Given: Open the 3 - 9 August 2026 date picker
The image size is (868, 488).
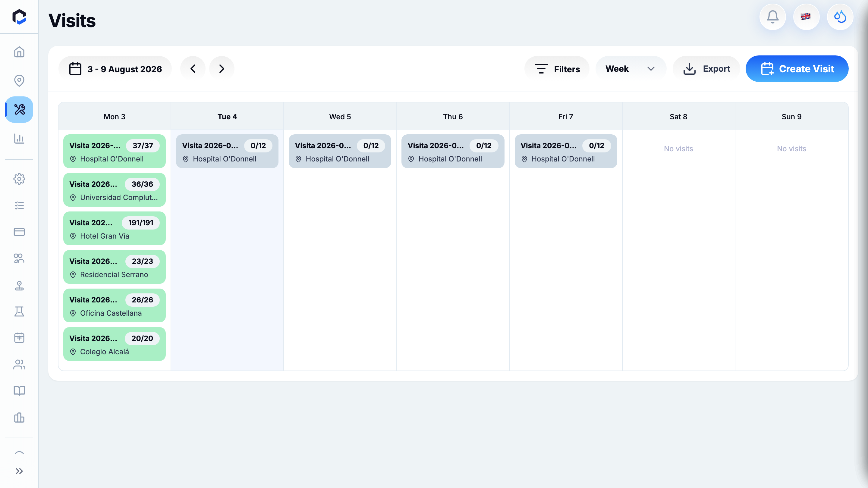Looking at the screenshot, I should tap(115, 69).
